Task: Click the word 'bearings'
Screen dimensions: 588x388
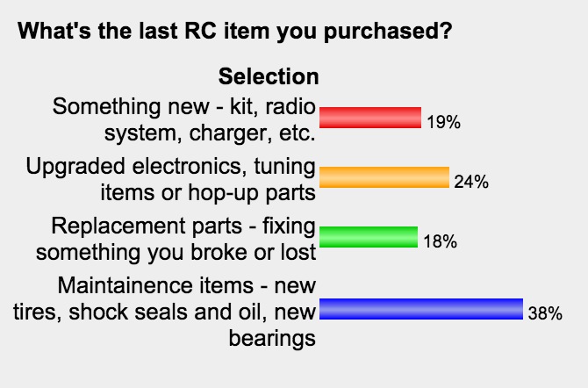Action: (272, 339)
